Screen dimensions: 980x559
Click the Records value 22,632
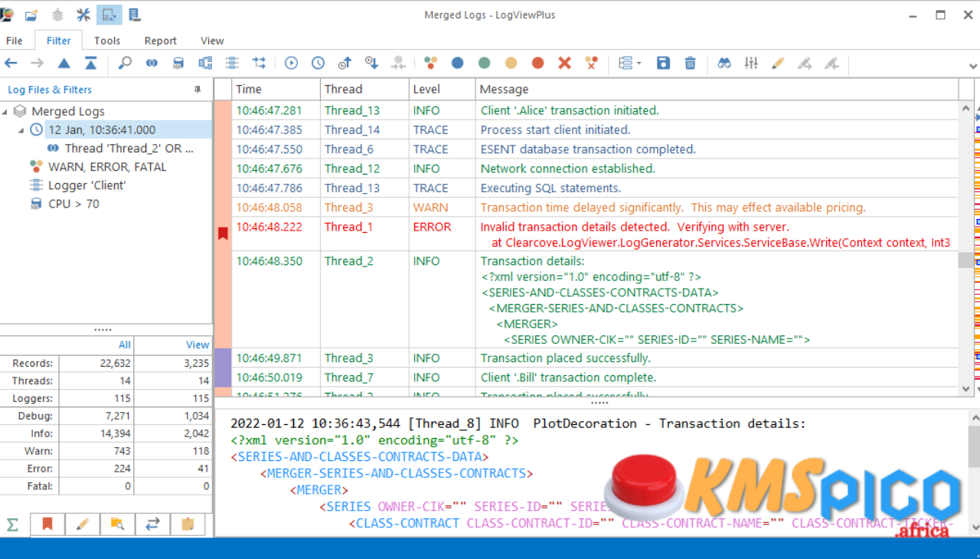(115, 364)
